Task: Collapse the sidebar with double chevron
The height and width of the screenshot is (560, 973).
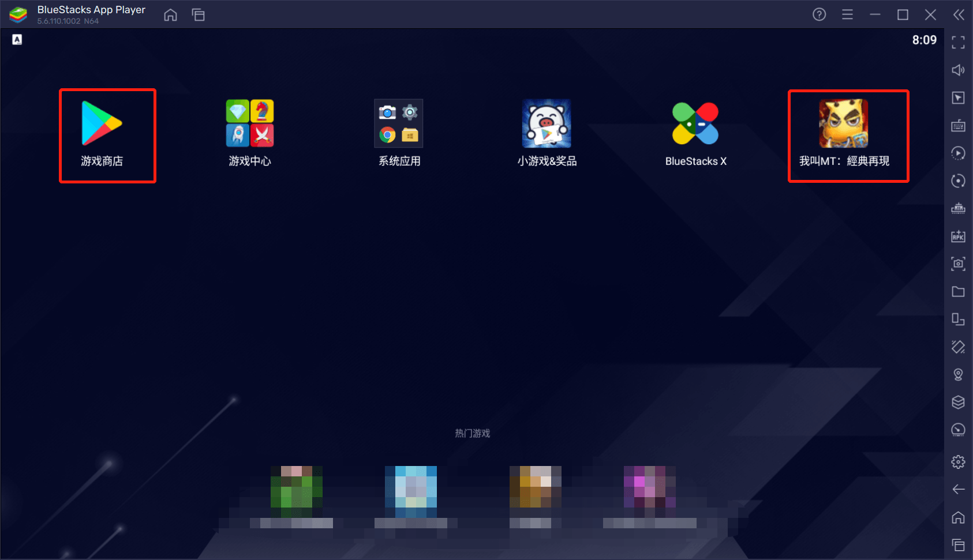Action: [959, 14]
